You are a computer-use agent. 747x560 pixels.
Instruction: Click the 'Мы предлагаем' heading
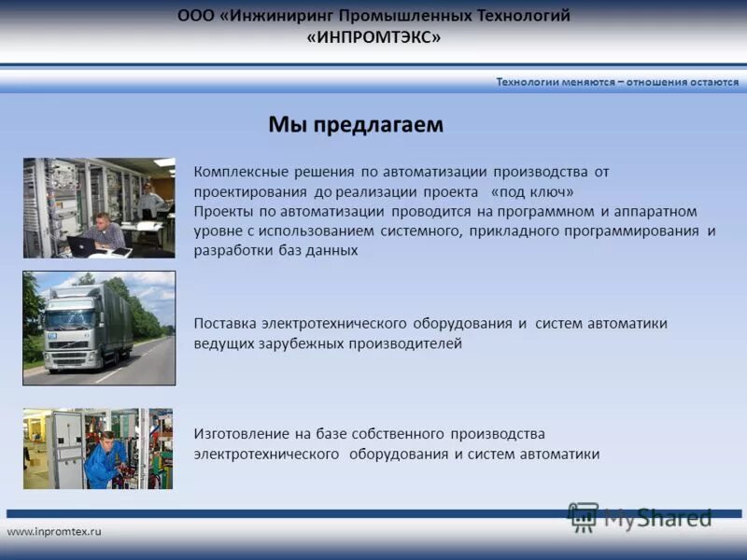pyautogui.click(x=356, y=125)
